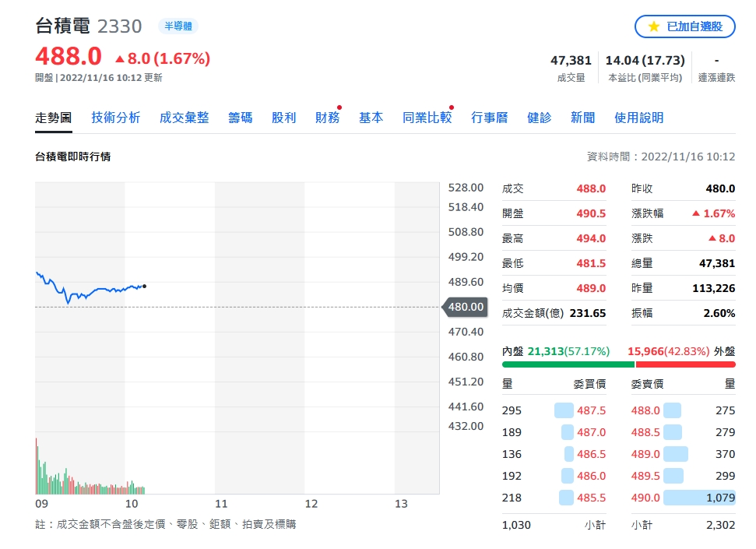The image size is (756, 549).
Task: Click the 最高 value 494.0
Action: (x=591, y=238)
